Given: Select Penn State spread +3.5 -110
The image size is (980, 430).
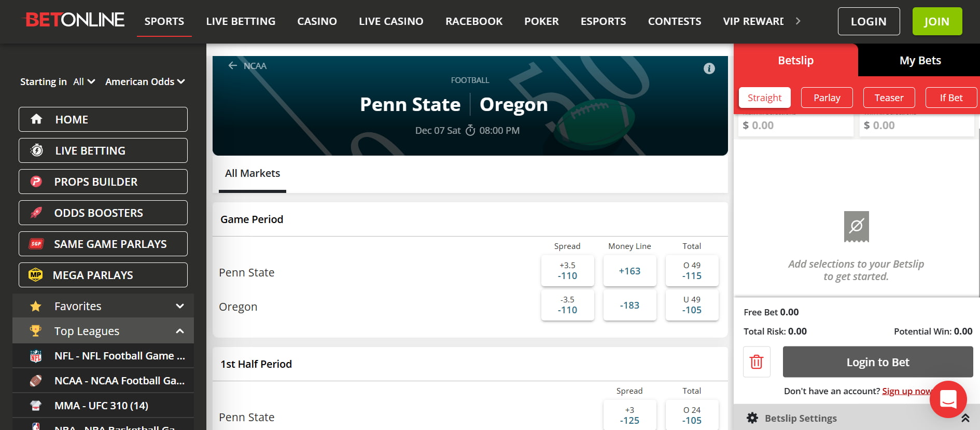Looking at the screenshot, I should click(567, 271).
